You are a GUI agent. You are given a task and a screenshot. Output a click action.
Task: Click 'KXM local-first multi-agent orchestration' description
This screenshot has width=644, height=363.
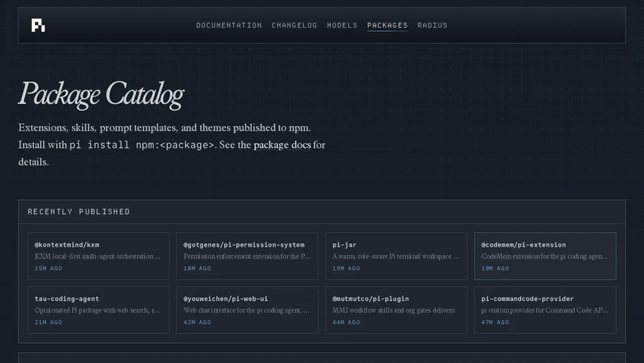point(97,256)
